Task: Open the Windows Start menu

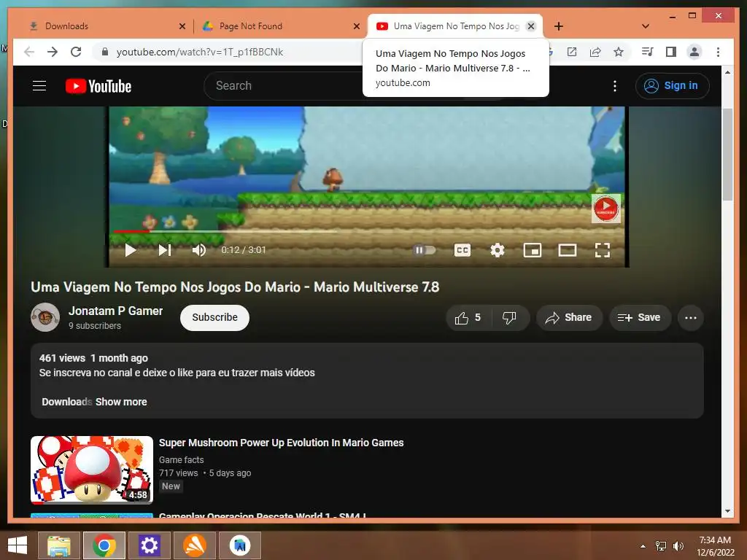Action: tap(18, 545)
